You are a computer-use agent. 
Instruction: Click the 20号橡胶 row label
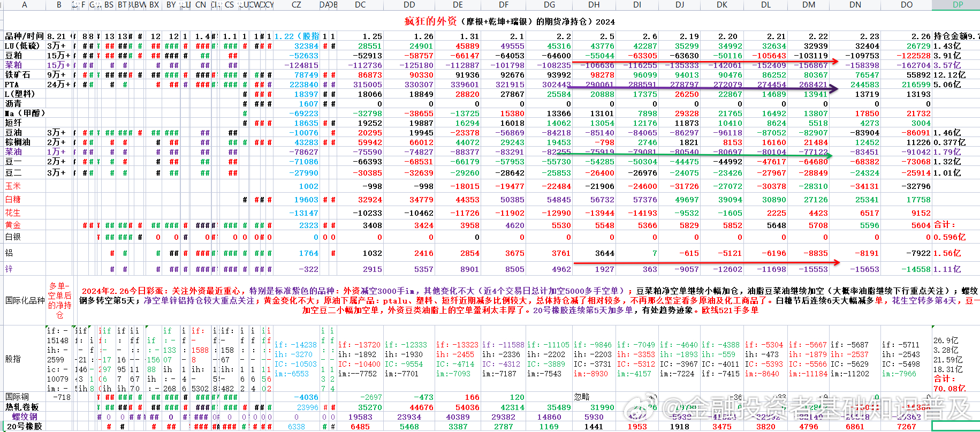[x=24, y=427]
